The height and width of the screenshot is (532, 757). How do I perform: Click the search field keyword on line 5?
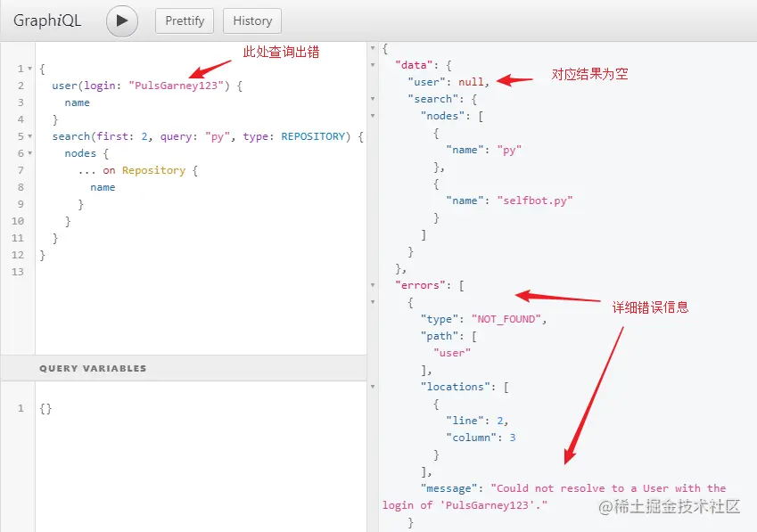pyautogui.click(x=71, y=136)
